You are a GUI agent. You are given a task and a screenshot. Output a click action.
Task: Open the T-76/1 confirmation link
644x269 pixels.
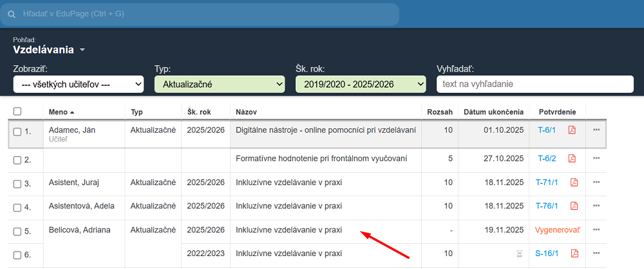click(x=547, y=206)
